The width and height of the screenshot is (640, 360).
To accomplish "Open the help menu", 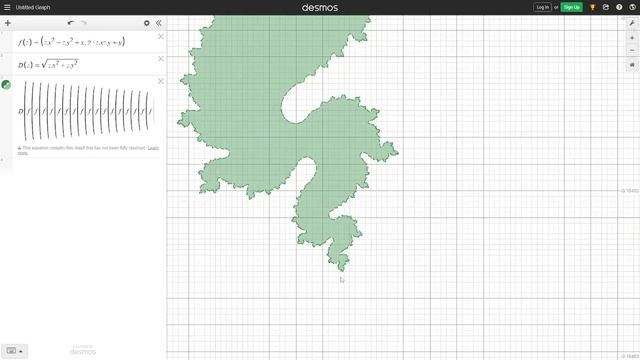I will pos(619,7).
